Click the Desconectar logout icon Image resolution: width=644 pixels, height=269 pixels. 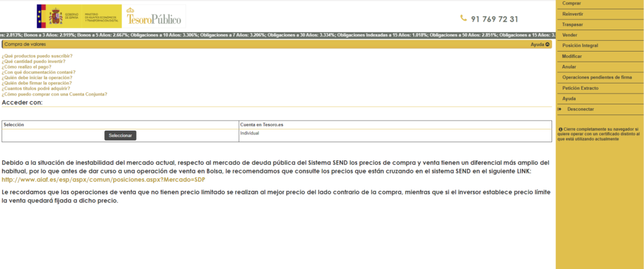(559, 109)
